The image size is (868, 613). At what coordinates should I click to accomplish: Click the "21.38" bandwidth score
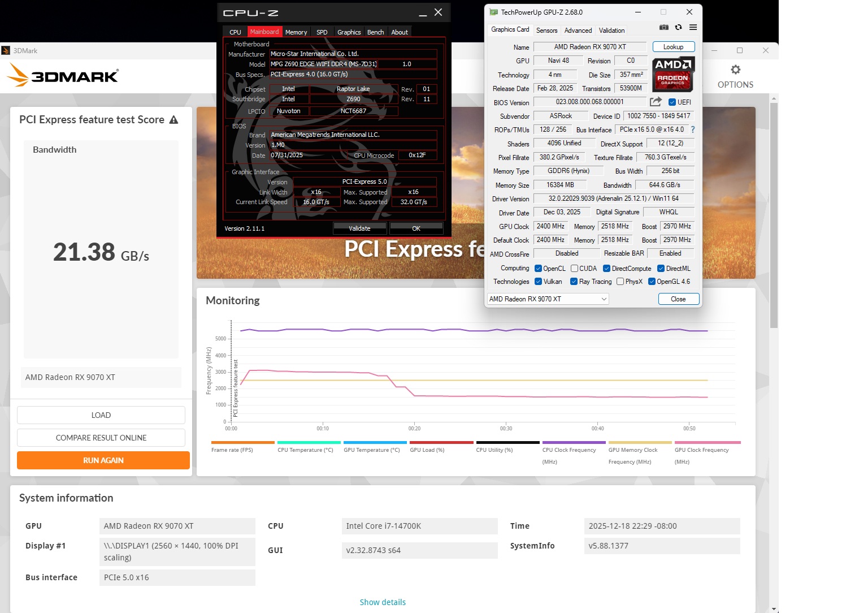pos(84,252)
